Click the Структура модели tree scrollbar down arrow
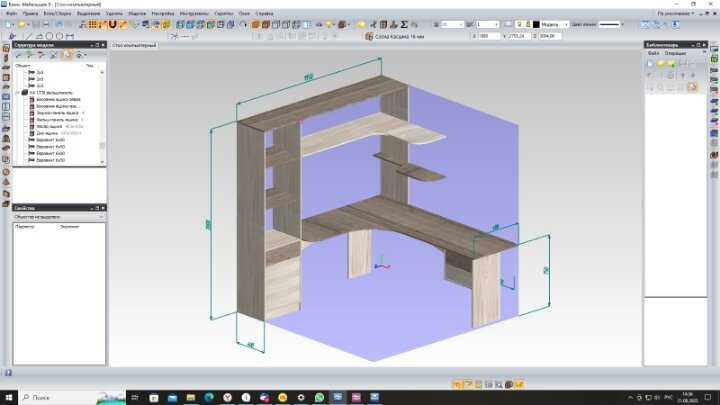 coord(102,162)
